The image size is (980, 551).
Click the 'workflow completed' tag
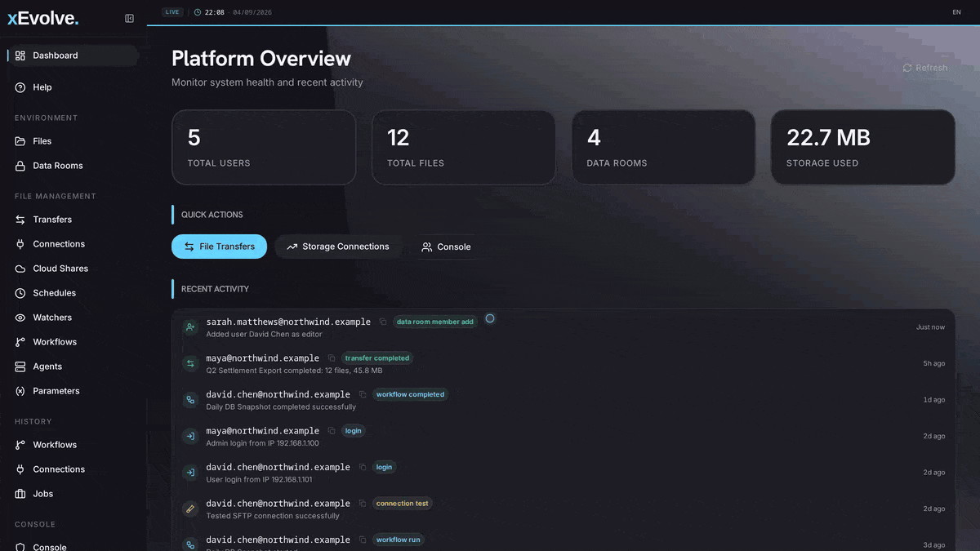pyautogui.click(x=410, y=394)
